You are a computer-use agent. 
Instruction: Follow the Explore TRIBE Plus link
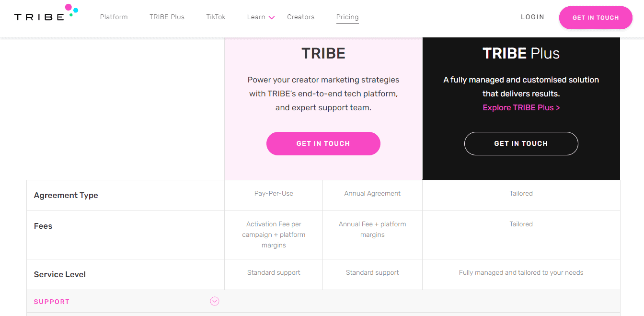[521, 107]
